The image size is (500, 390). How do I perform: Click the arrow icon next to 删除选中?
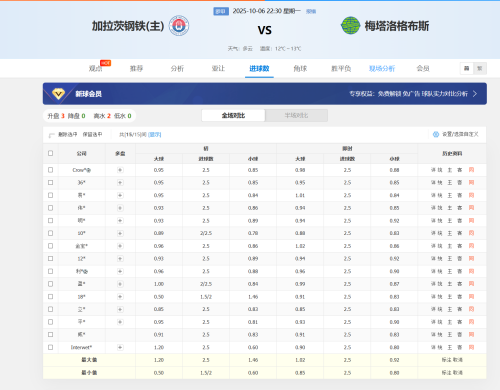52,135
